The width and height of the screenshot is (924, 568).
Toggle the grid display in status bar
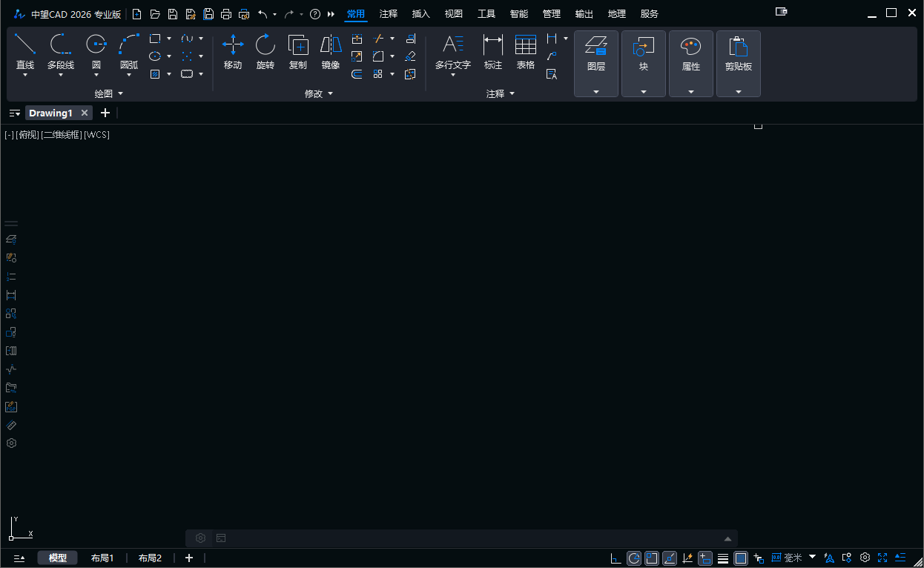click(741, 558)
